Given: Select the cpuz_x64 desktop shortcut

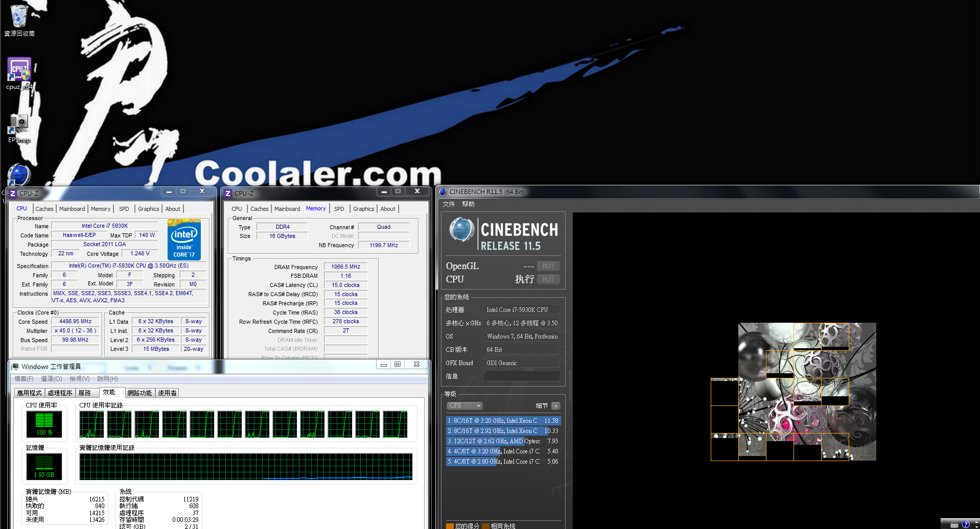Looking at the screenshot, I should point(19,74).
